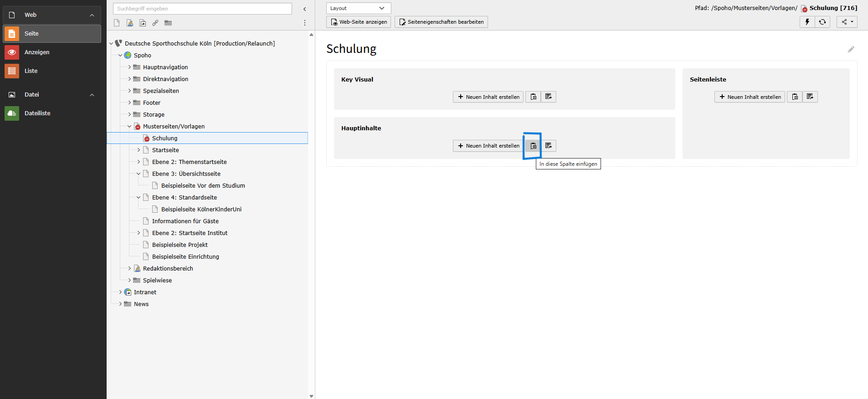The width and height of the screenshot is (868, 399).
Task: Click the pencil icon next to the Schulung title
Action: point(851,49)
